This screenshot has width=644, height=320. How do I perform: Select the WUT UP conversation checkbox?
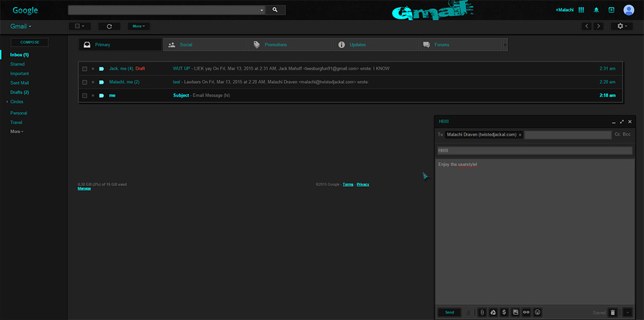(x=84, y=69)
